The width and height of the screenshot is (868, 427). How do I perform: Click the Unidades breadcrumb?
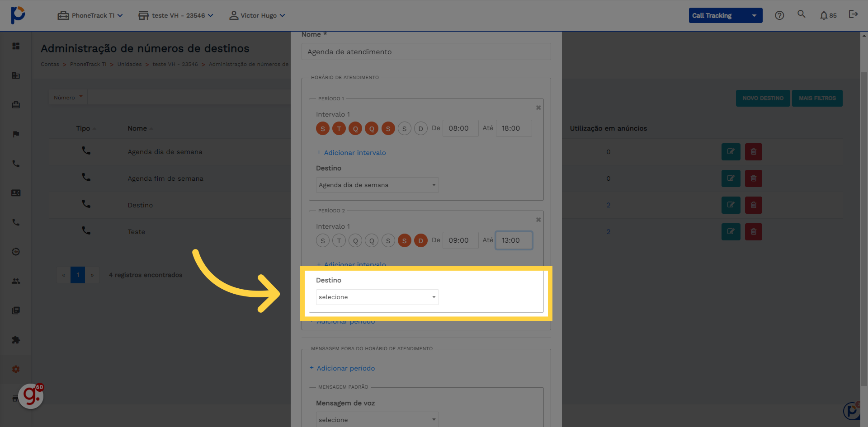coord(129,64)
